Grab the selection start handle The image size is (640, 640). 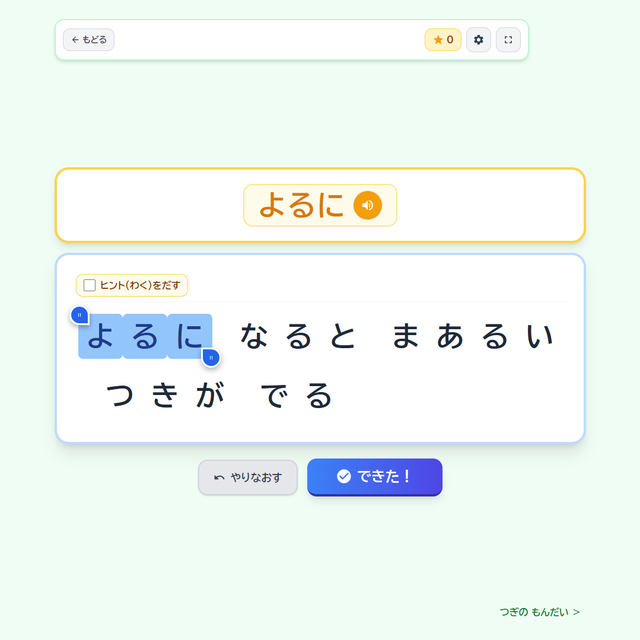(x=80, y=316)
